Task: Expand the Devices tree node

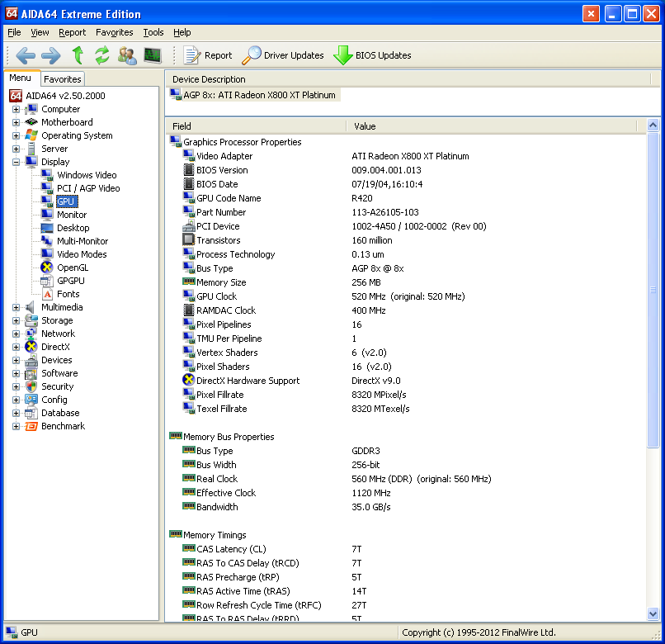Action: click(16, 361)
